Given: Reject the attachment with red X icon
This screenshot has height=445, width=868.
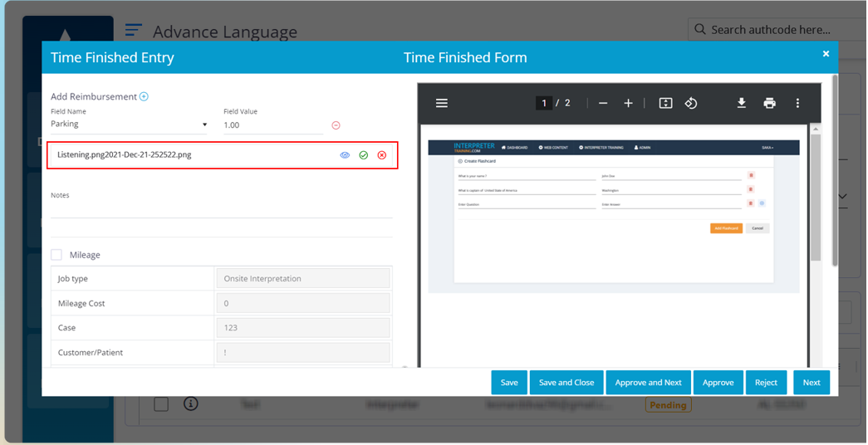Looking at the screenshot, I should pos(382,155).
